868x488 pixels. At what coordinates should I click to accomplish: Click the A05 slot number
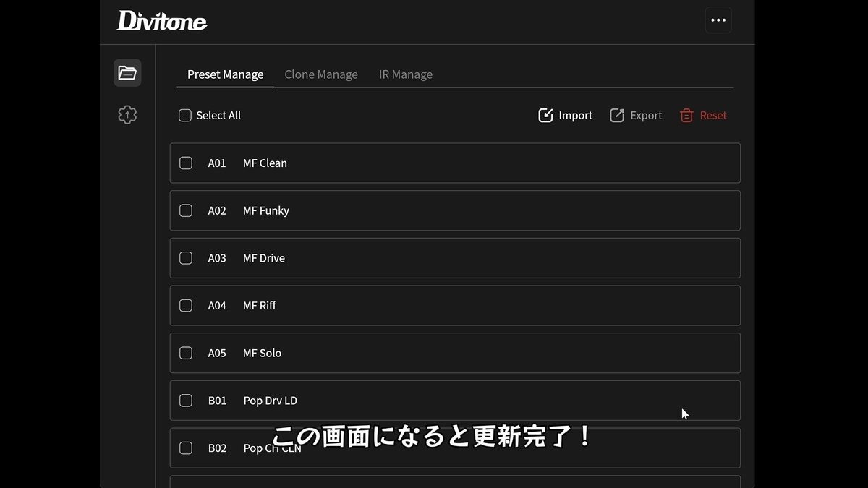point(217,353)
